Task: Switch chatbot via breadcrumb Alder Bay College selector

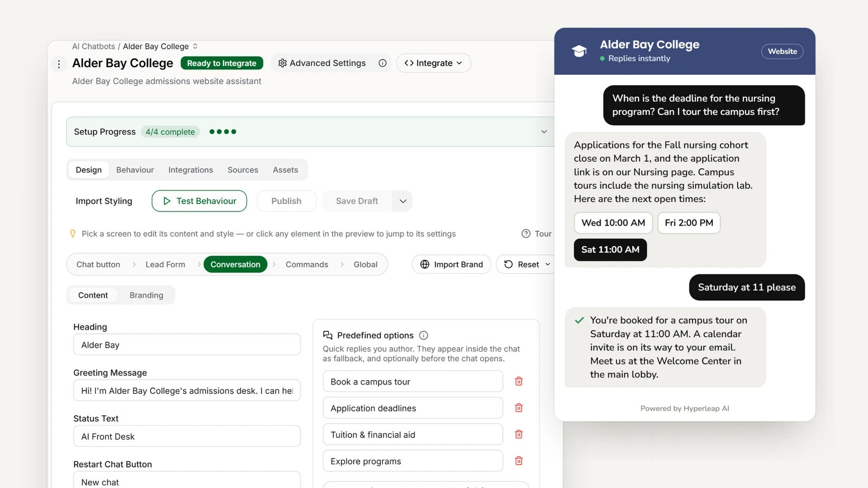Action: click(160, 47)
